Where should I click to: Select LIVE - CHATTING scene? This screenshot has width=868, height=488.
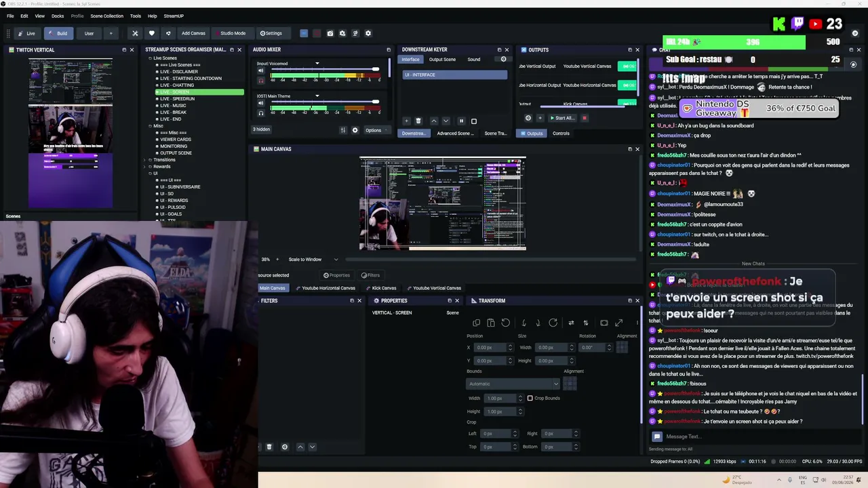tap(177, 85)
